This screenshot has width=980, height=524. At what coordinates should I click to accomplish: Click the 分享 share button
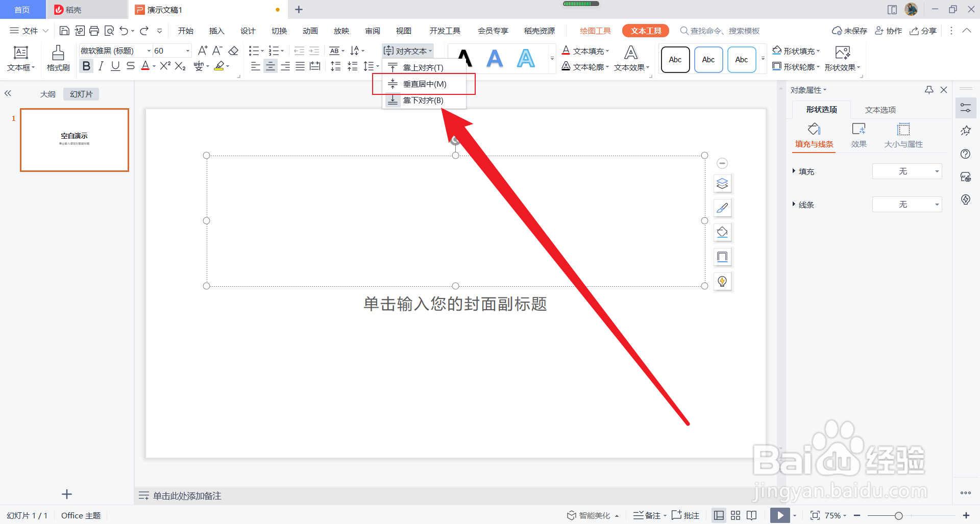click(x=923, y=31)
